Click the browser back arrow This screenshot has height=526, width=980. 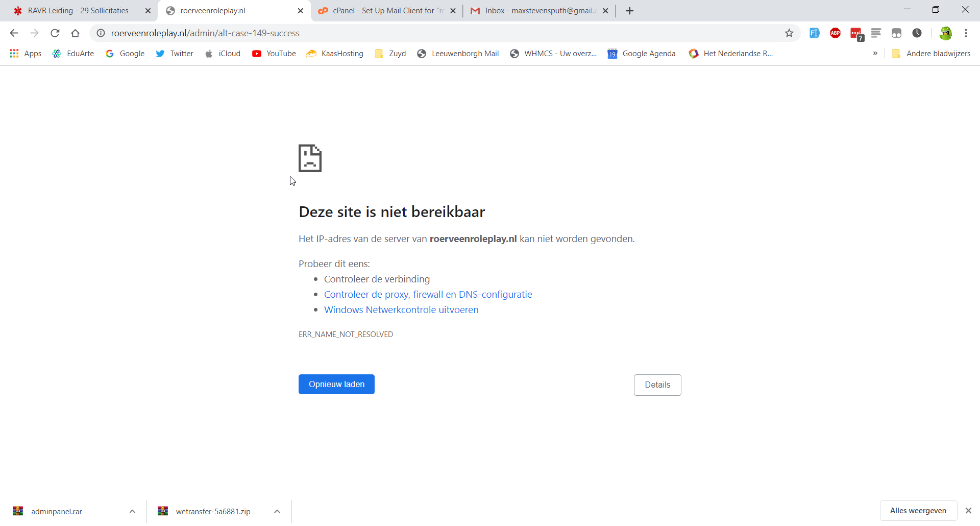tap(14, 33)
